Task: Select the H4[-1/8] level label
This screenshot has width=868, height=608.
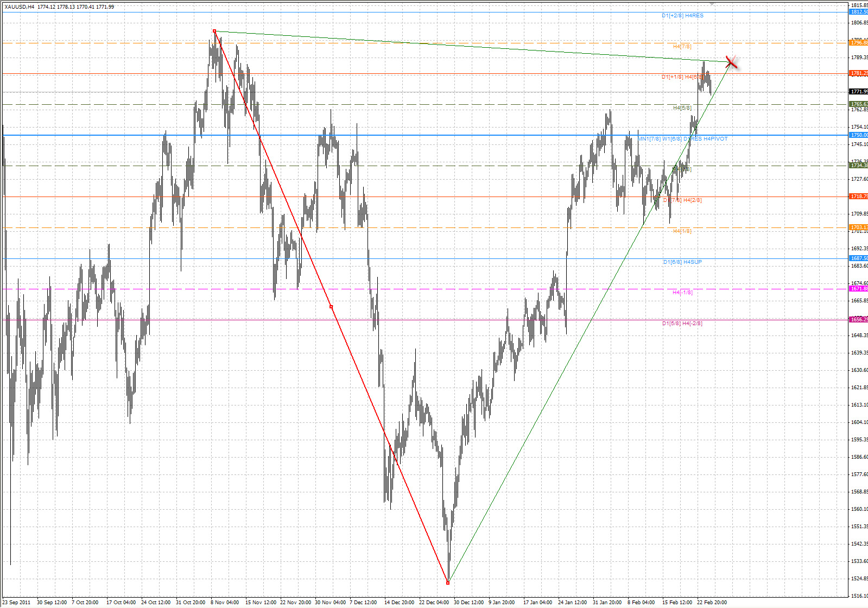Action: pos(682,293)
